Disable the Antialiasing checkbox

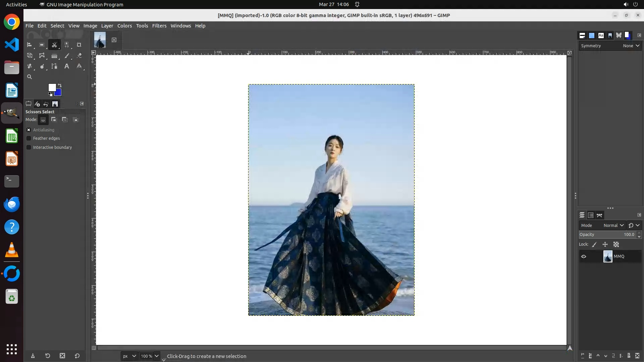point(29,130)
